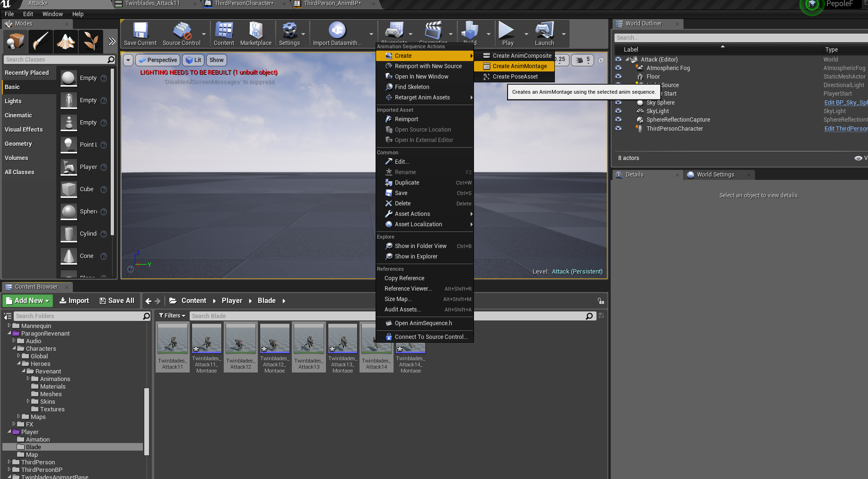Open the View Options eye in World Outliner
Screen dimensions: 868x479
858,158
